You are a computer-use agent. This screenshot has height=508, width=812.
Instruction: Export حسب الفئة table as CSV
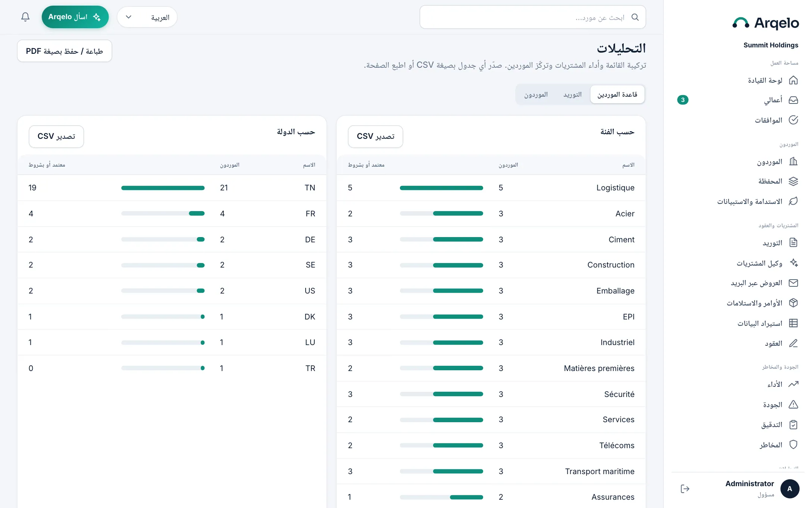[x=376, y=136]
